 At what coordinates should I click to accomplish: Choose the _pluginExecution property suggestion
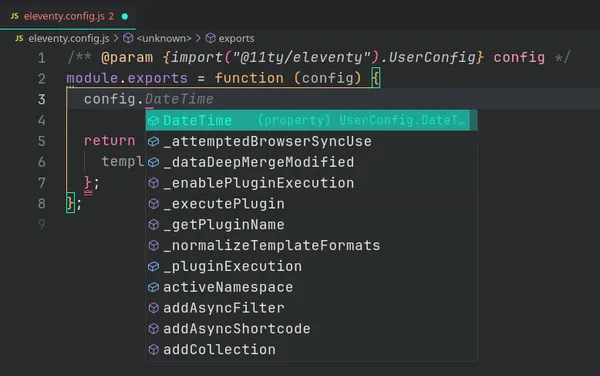tap(311, 266)
